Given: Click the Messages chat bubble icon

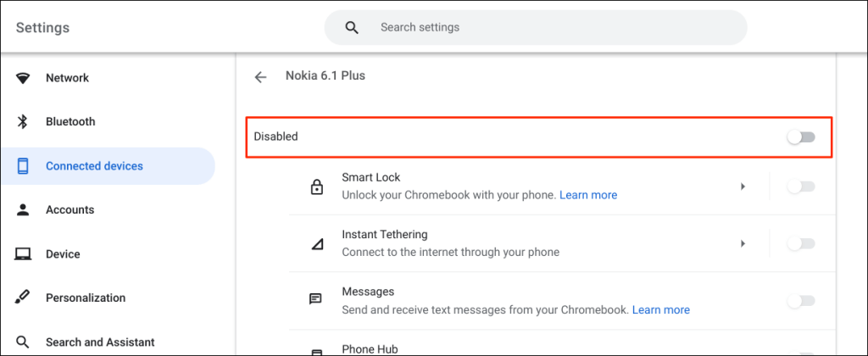Looking at the screenshot, I should click(316, 300).
